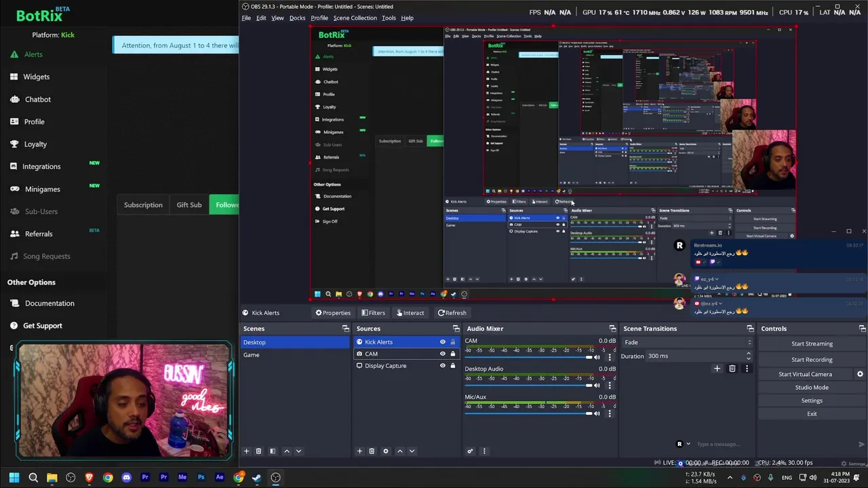Expand chat account selector chevron
Viewport: 868px width, 488px height.
click(x=688, y=445)
